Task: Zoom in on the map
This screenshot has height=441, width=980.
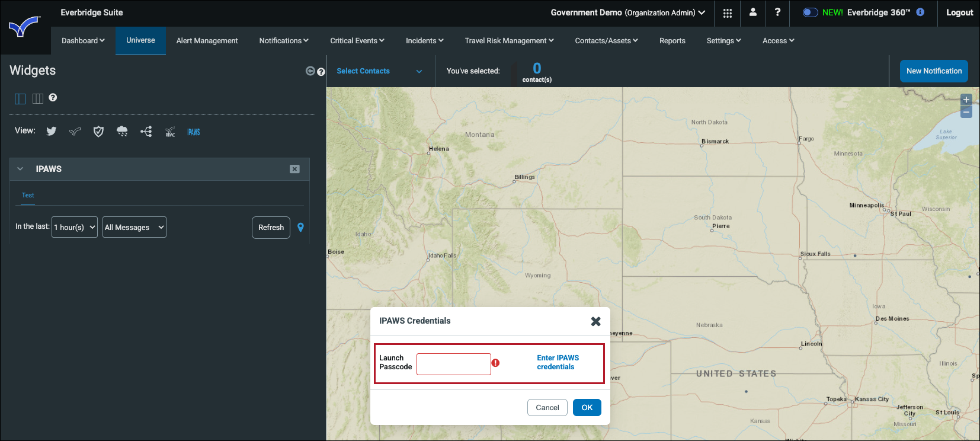Action: click(966, 100)
